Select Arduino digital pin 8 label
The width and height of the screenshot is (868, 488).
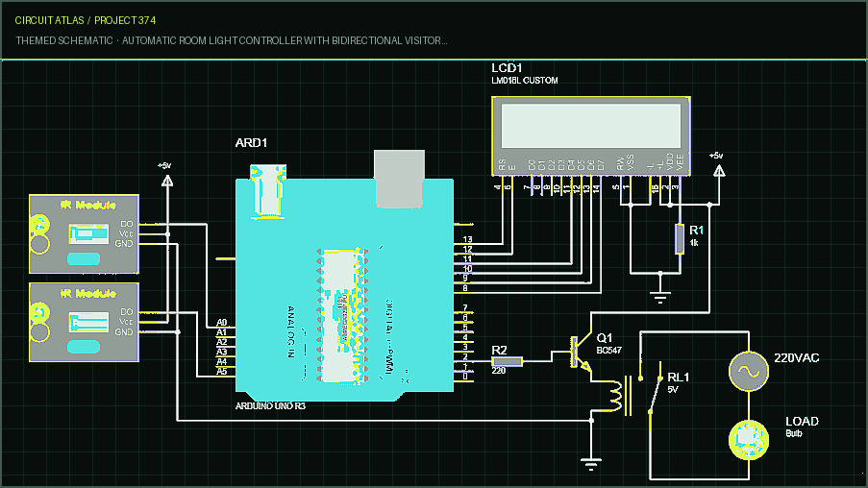tap(465, 288)
